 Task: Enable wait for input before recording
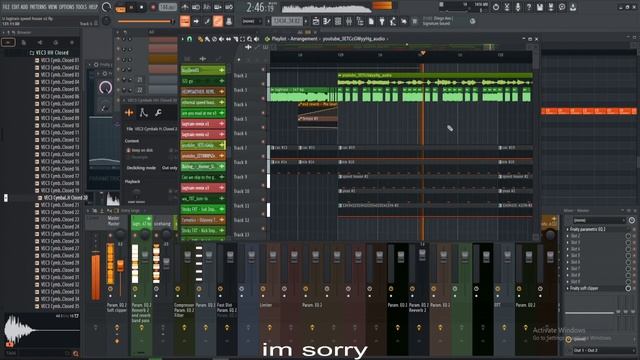coord(196,7)
